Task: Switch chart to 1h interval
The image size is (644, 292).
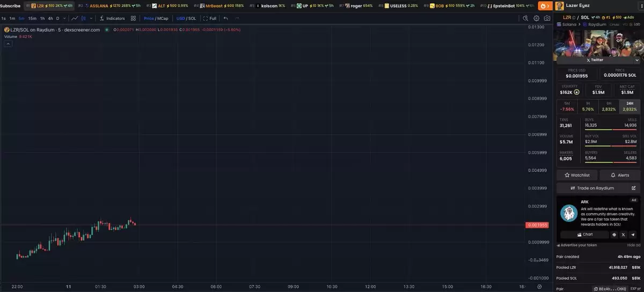Action: click(42, 18)
